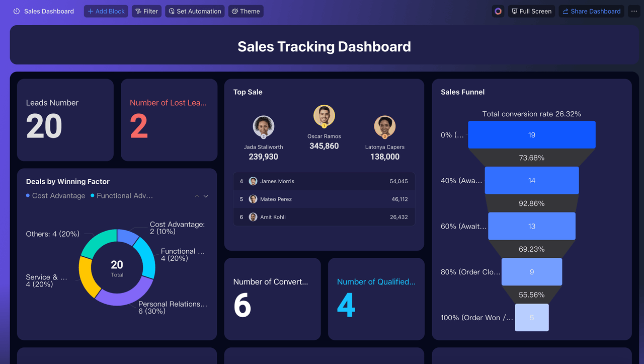The height and width of the screenshot is (364, 644).
Task: Enter Full Screen mode
Action: pos(531,11)
